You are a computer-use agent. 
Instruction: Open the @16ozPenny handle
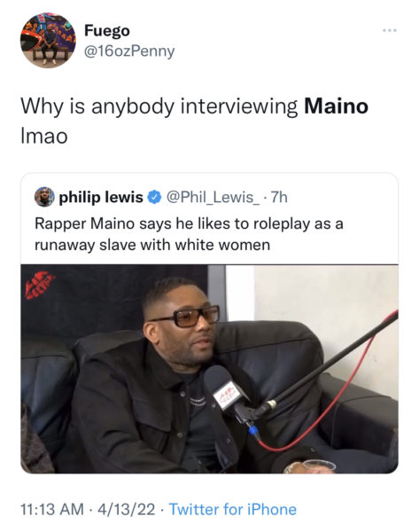[128, 51]
